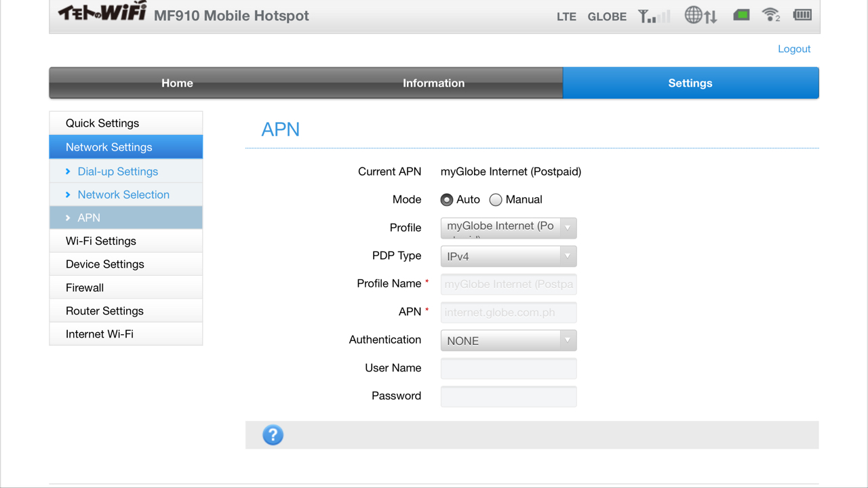The width and height of the screenshot is (868, 488).
Task: Click the Wi-Fi connected users icon
Action: point(771,14)
